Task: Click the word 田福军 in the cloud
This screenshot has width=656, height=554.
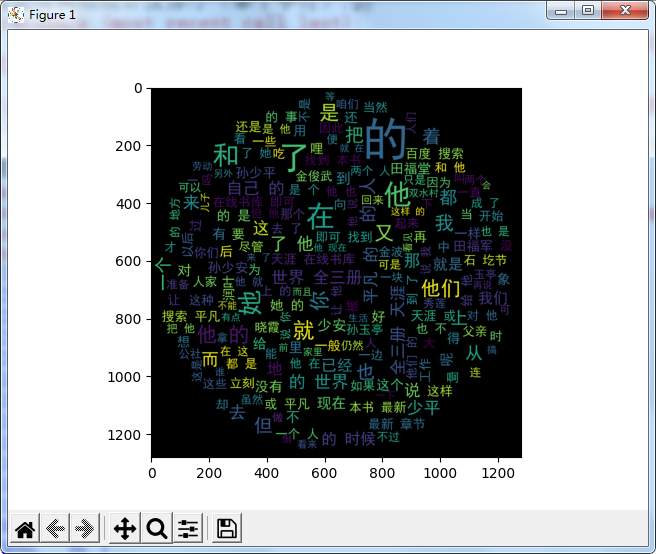Action: (x=473, y=246)
